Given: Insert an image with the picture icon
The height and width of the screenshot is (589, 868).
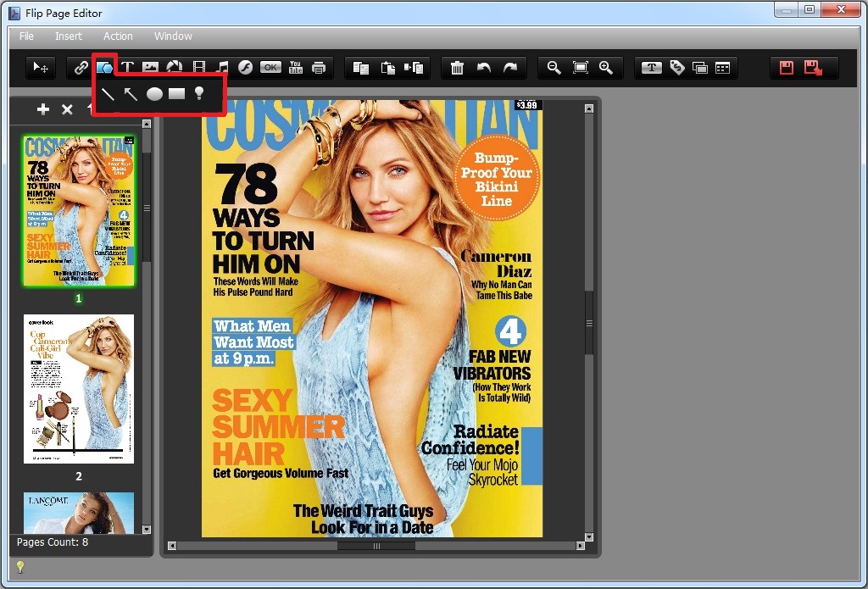Looking at the screenshot, I should 151,68.
